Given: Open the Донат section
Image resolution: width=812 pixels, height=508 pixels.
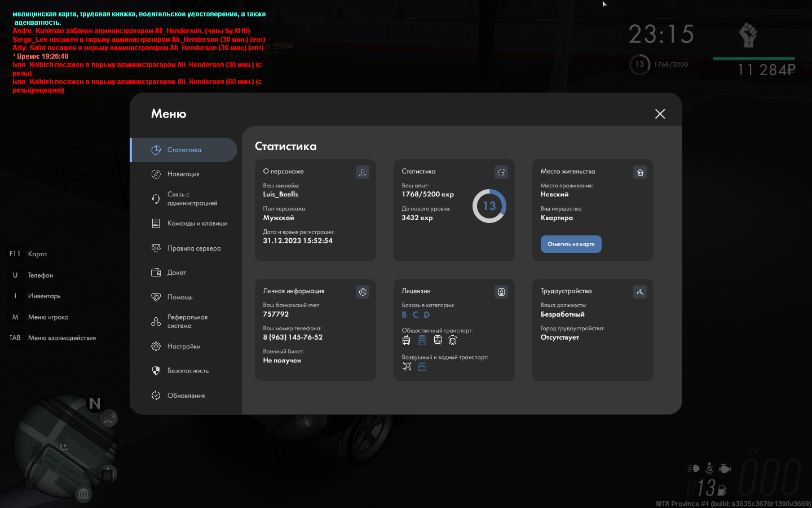Looking at the screenshot, I should point(176,273).
